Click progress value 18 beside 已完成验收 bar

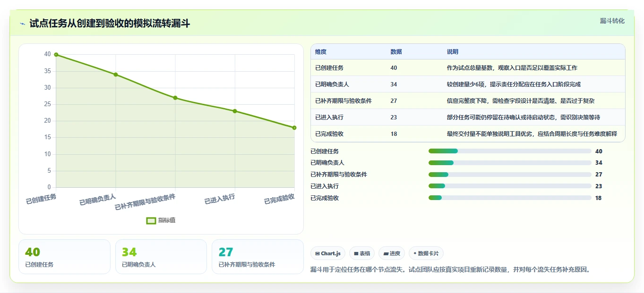pyautogui.click(x=599, y=198)
